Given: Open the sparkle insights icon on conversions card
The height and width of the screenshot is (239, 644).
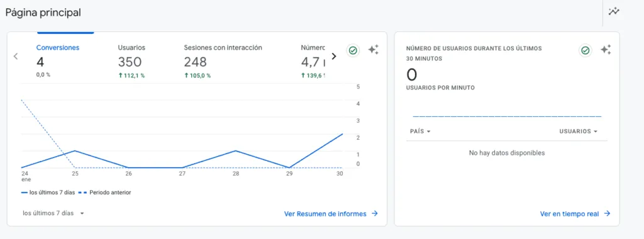Looking at the screenshot, I should point(373,50).
